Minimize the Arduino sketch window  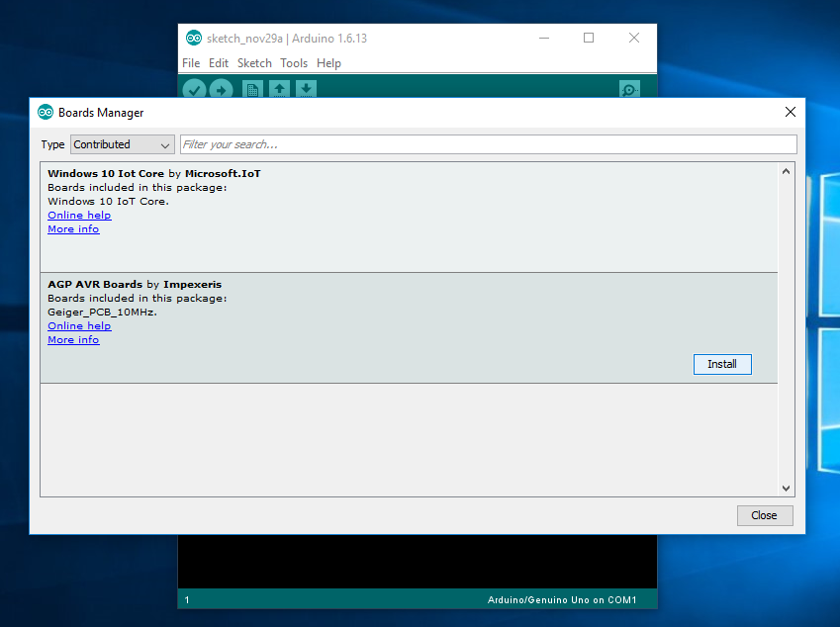tap(544, 38)
